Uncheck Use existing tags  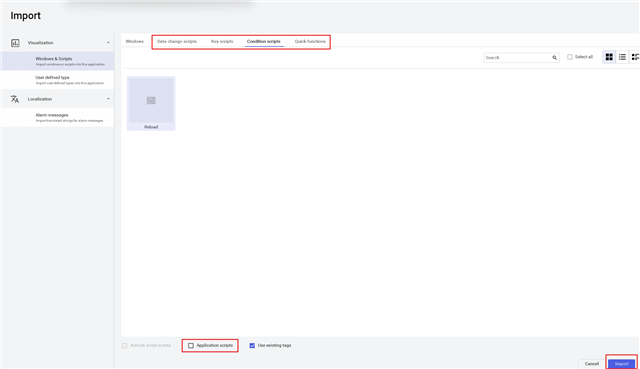(x=252, y=346)
